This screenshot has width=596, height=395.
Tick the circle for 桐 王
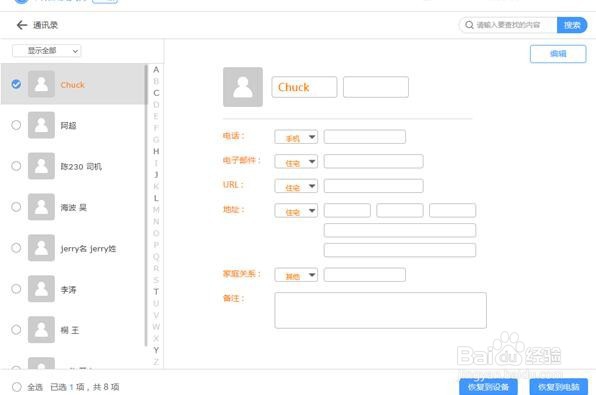click(16, 330)
